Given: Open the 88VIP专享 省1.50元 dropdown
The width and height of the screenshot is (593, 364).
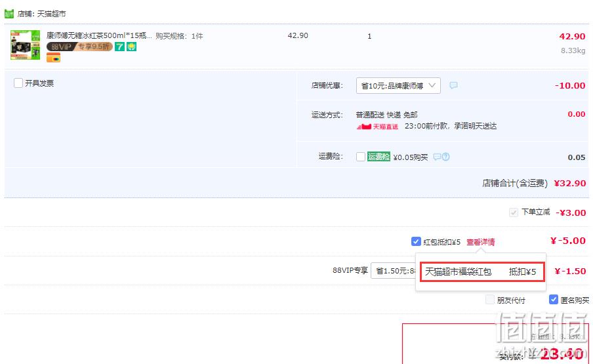Looking at the screenshot, I should click(x=394, y=271).
